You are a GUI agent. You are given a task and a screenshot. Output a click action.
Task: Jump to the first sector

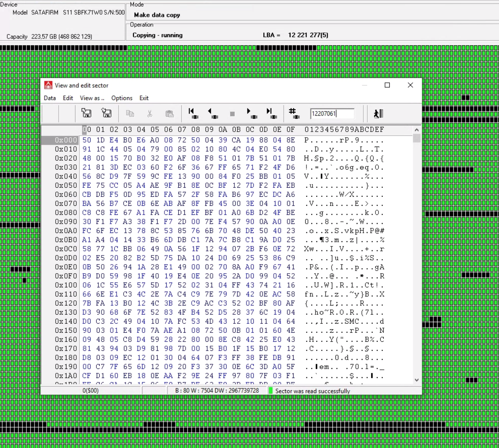pyautogui.click(x=193, y=113)
